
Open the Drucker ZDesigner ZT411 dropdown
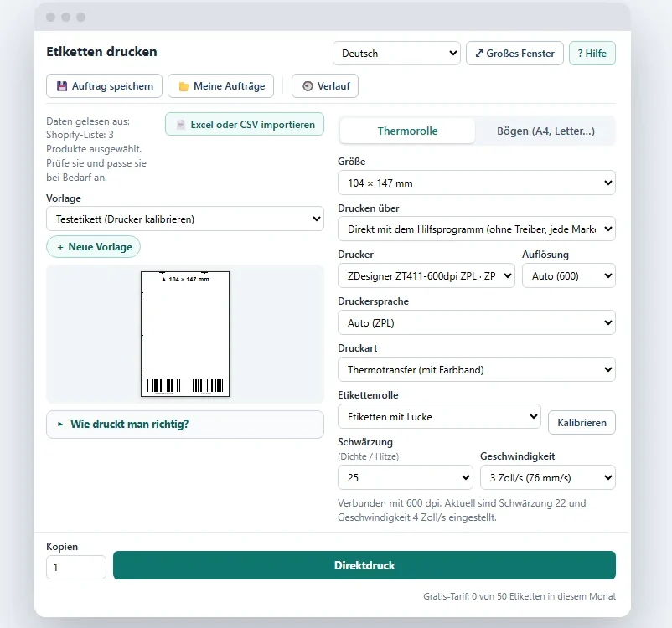pos(426,275)
